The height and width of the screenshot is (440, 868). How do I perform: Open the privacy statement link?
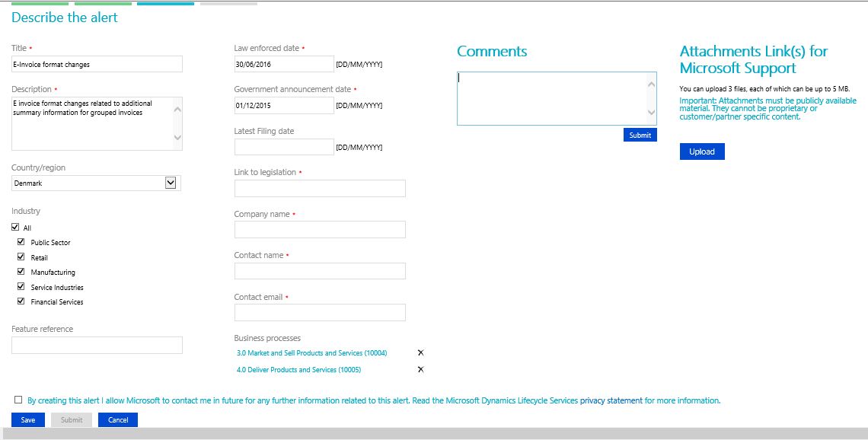click(x=610, y=400)
